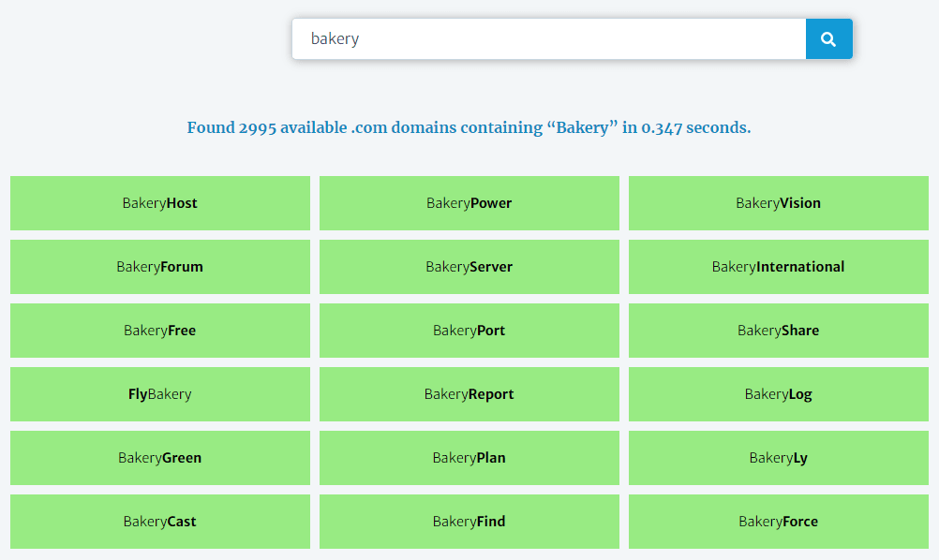Screen dimensions: 939x560
Task: Choose the BakeryForum domain
Action: point(159,267)
